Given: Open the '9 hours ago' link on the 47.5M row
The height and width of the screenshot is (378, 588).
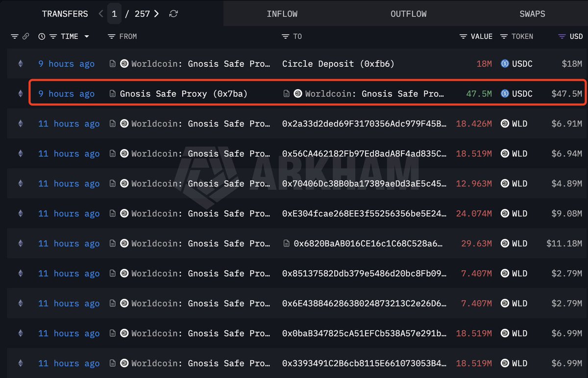Looking at the screenshot, I should pos(67,94).
